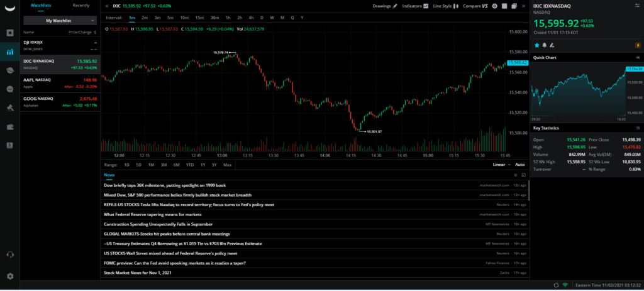Viewport: 644px width, 291px height.
Task: Toggle the favorite star for IXIC
Action: coord(536,45)
